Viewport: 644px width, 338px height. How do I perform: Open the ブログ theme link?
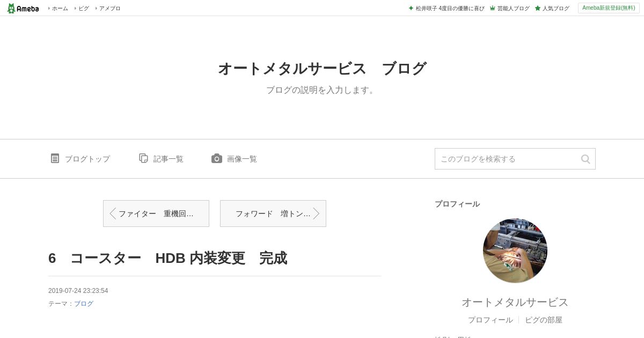pyautogui.click(x=84, y=304)
